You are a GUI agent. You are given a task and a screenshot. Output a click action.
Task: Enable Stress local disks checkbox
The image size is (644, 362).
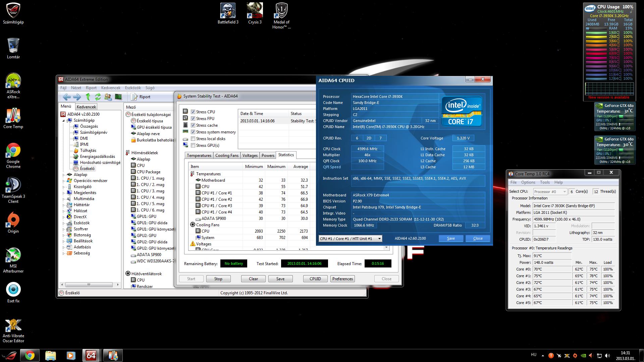tap(193, 139)
